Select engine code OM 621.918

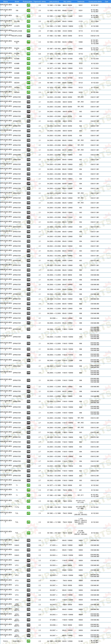(95, 36)
